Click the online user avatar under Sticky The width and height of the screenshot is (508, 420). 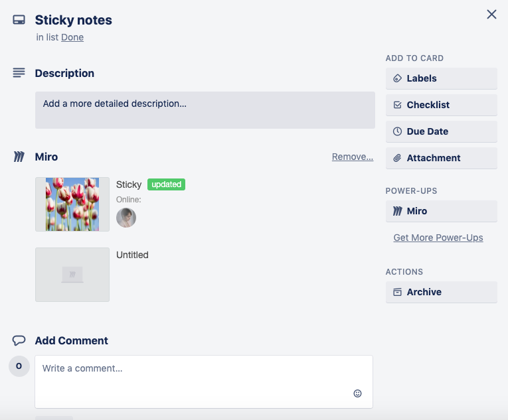126,218
